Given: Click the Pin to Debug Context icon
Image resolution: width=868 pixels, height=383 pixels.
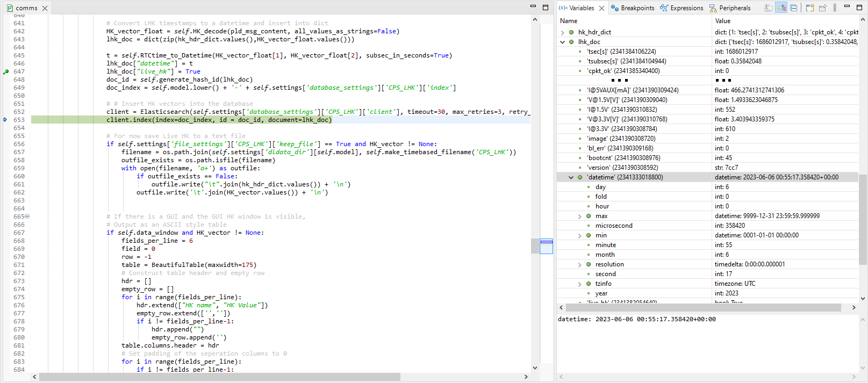Looking at the screenshot, I should pos(822,8).
